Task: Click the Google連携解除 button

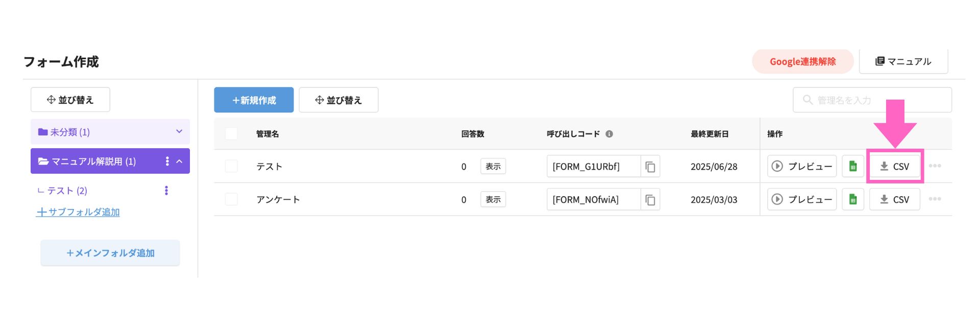Action: (802, 62)
